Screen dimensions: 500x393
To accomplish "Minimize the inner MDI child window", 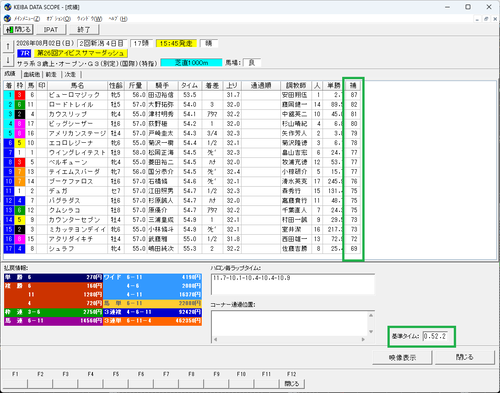I will [x=477, y=19].
